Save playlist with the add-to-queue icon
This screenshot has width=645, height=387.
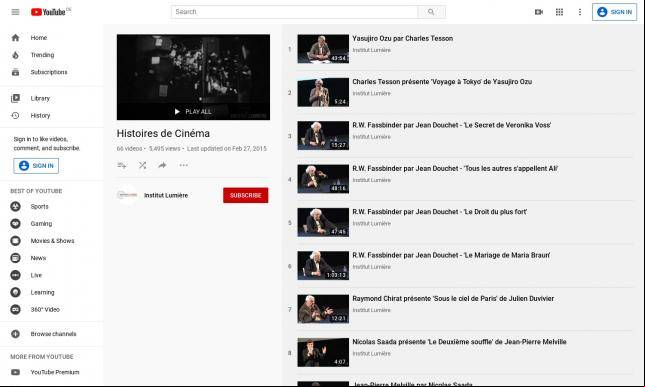[x=122, y=165]
